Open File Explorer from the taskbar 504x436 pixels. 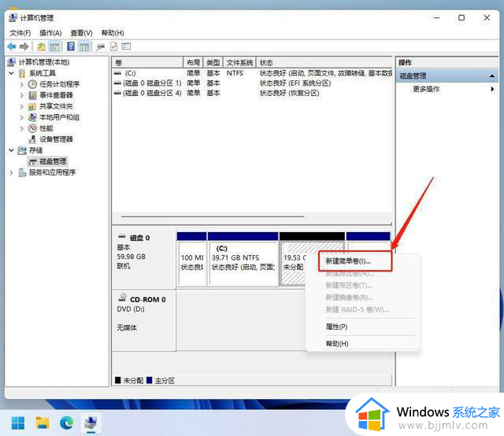[x=42, y=423]
